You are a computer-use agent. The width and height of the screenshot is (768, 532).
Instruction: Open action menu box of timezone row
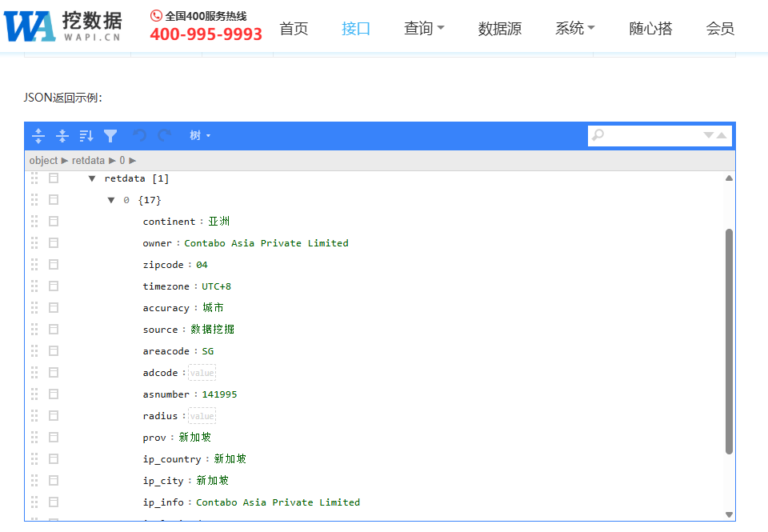(54, 286)
